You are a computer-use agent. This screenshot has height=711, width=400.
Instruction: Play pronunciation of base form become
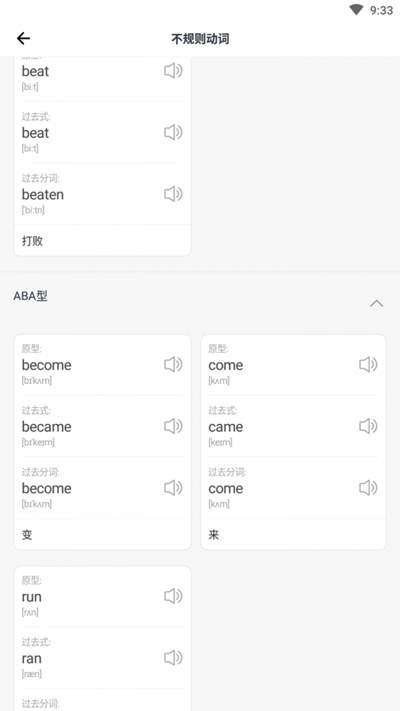(173, 365)
